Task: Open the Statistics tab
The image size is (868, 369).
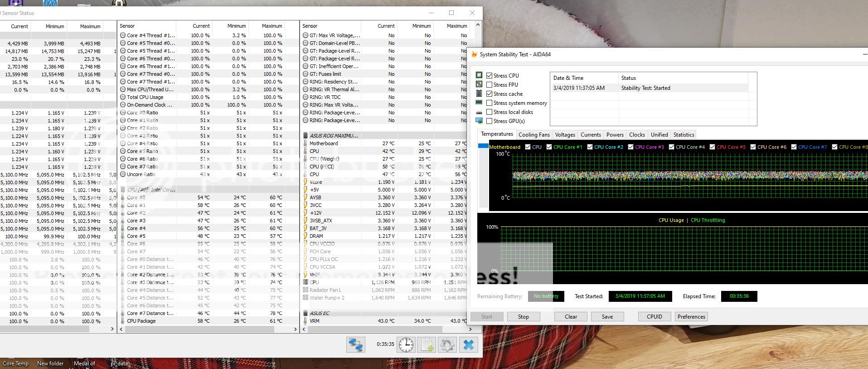Action: coord(684,135)
